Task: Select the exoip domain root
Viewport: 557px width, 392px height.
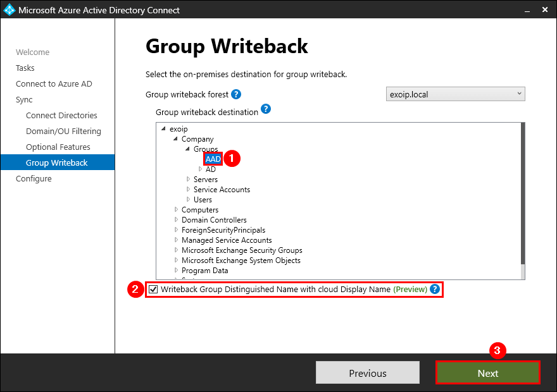Action: tap(178, 129)
